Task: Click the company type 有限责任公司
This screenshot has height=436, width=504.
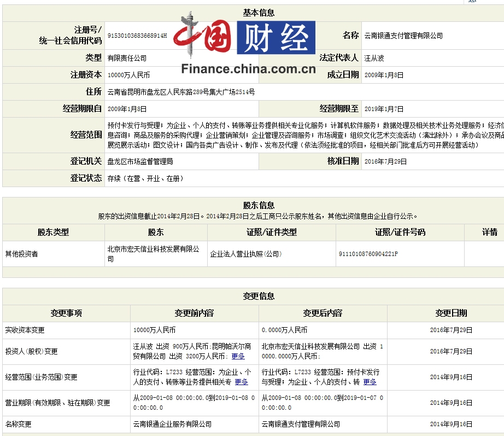Action: pyautogui.click(x=127, y=58)
